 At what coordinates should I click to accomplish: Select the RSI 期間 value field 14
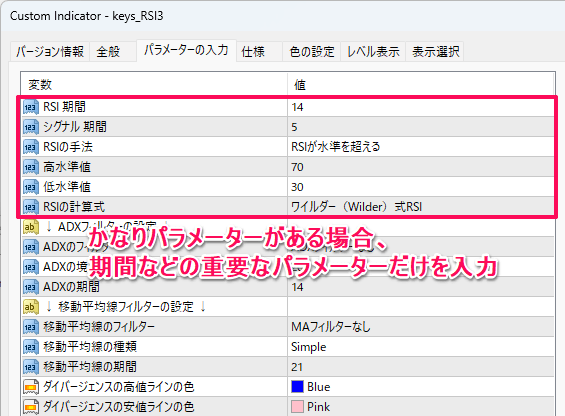pyautogui.click(x=421, y=107)
